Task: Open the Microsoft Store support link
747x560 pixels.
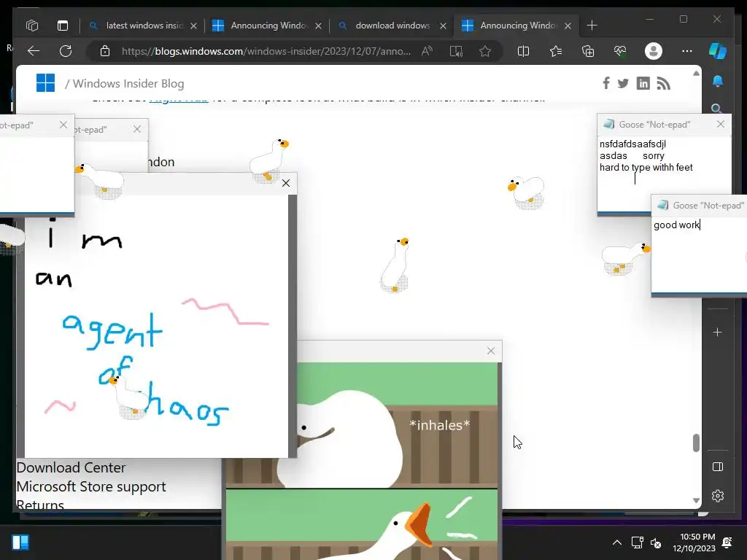Action: 91,486
